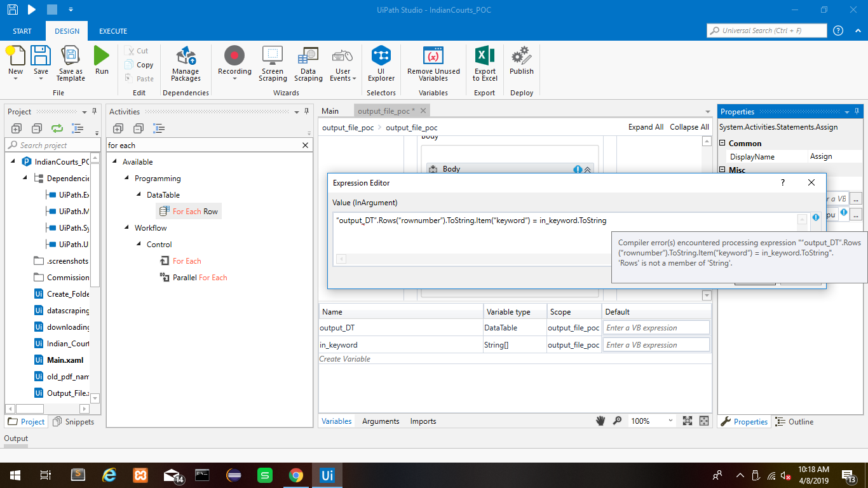Collapse the Common properties section
This screenshot has width=868, height=488.
click(x=722, y=144)
